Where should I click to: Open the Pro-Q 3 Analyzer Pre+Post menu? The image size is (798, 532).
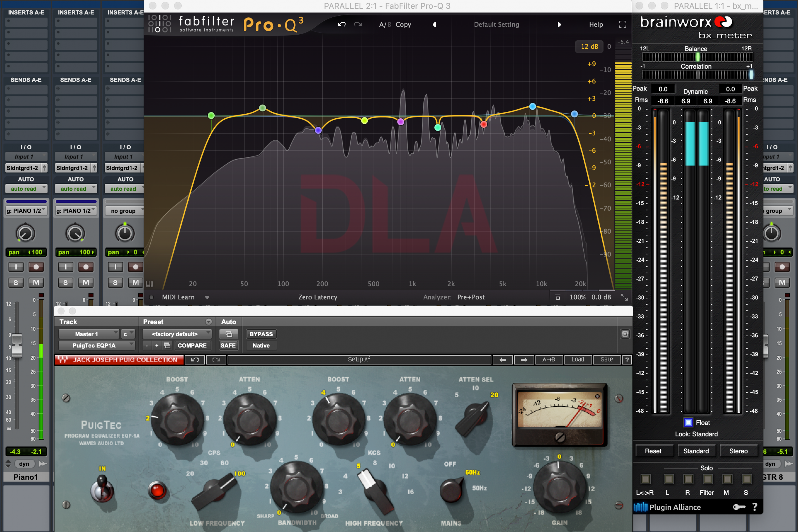click(x=471, y=297)
